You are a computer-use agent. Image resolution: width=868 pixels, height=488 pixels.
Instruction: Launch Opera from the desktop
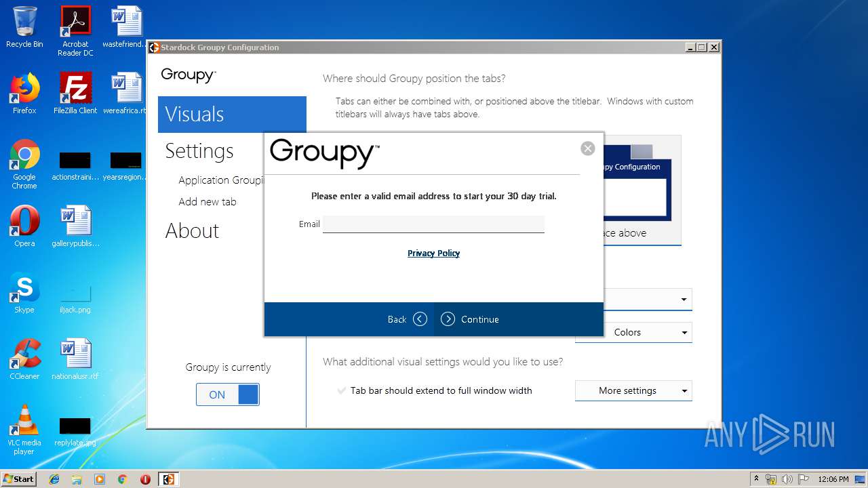24,226
